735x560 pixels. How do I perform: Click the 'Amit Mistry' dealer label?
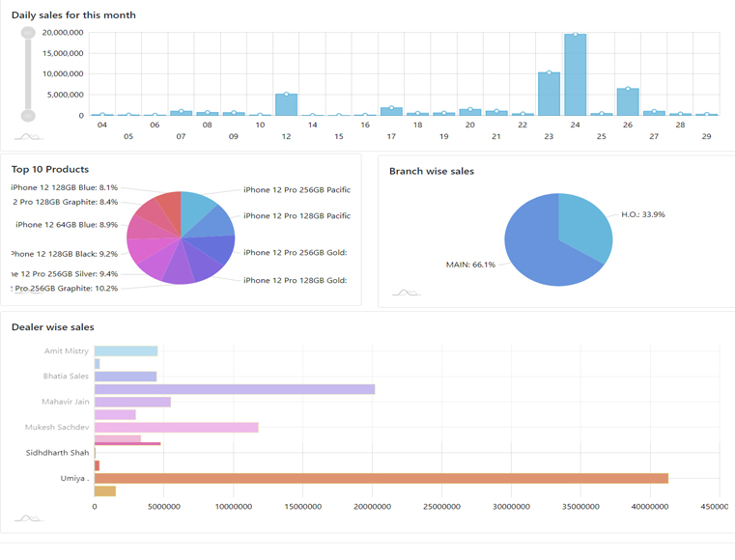click(x=66, y=351)
